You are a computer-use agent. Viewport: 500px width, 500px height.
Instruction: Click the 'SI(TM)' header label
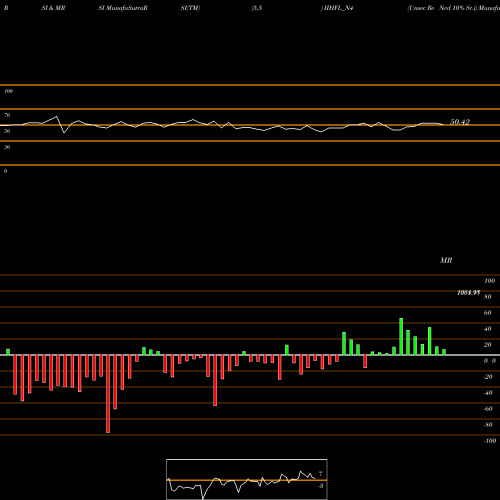[x=190, y=8]
